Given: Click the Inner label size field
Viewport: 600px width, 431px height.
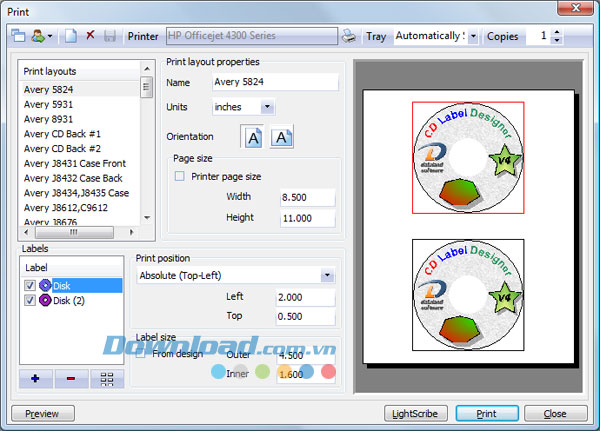Looking at the screenshot, I should point(305,374).
